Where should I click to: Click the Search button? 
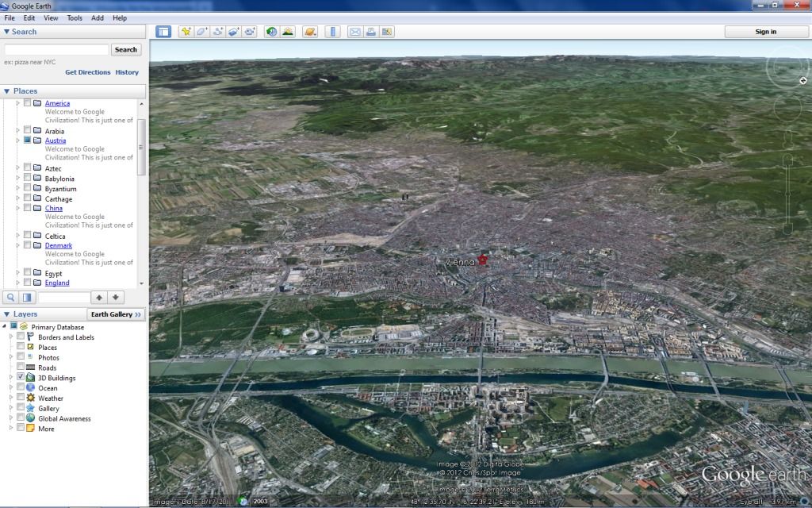point(126,50)
